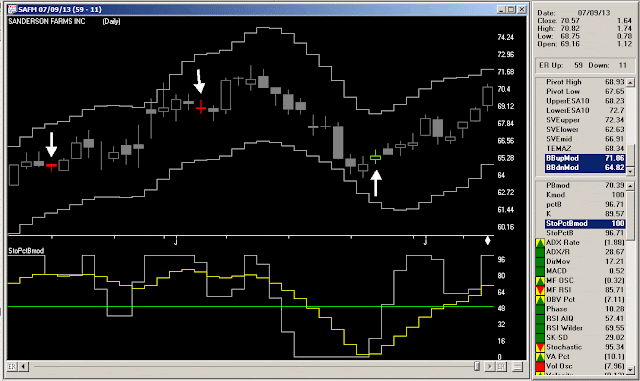Viewport: 640px width, 381px height.
Task: Select the K indicator row valued 89.57
Action: pyautogui.click(x=585, y=214)
